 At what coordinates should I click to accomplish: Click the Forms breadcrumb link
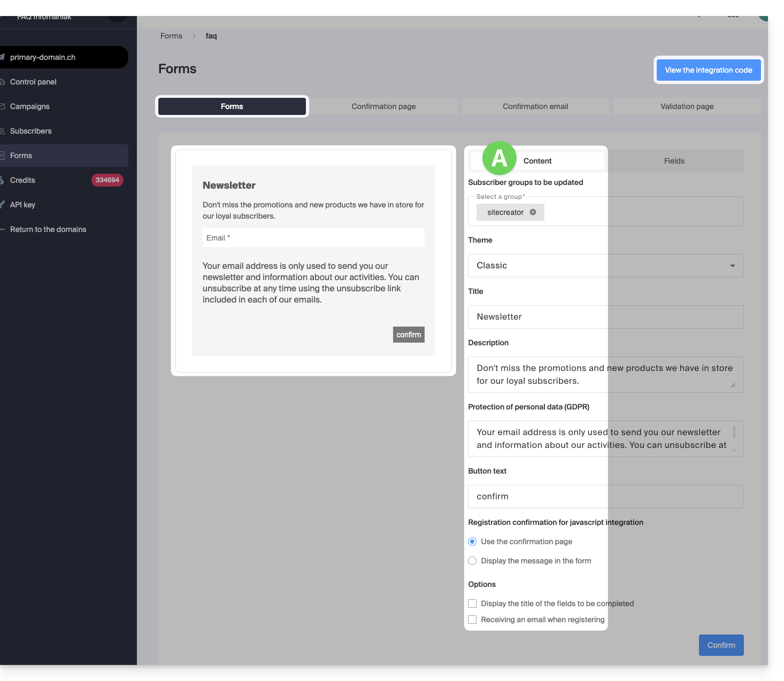click(171, 36)
